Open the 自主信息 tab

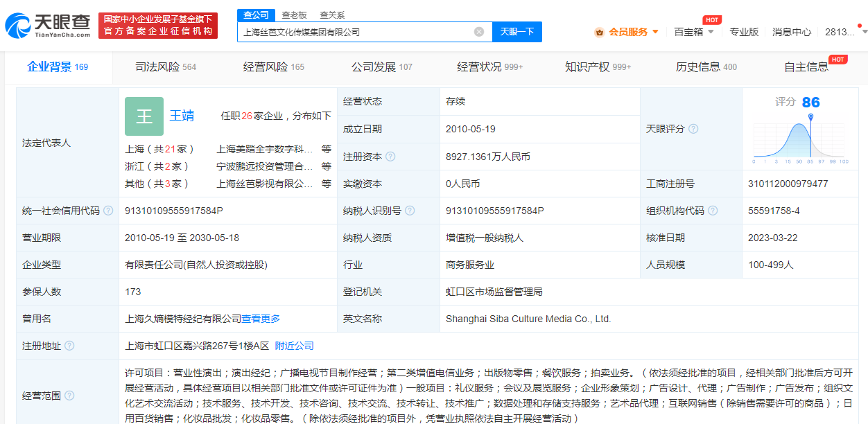tap(806, 67)
